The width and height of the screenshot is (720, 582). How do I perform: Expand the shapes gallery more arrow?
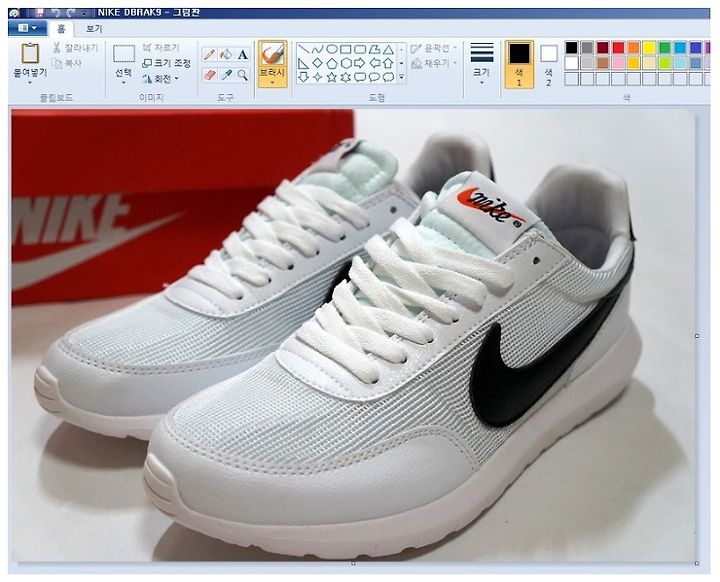coord(402,77)
